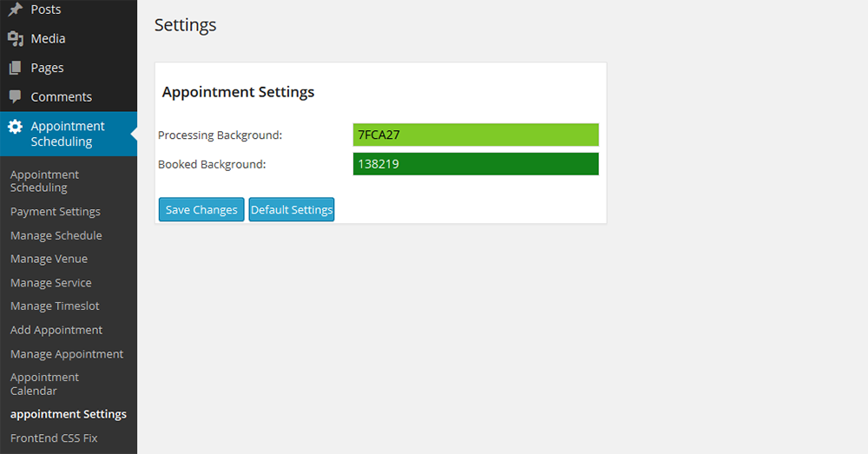
Task: Go to Pages in sidebar
Action: point(47,68)
